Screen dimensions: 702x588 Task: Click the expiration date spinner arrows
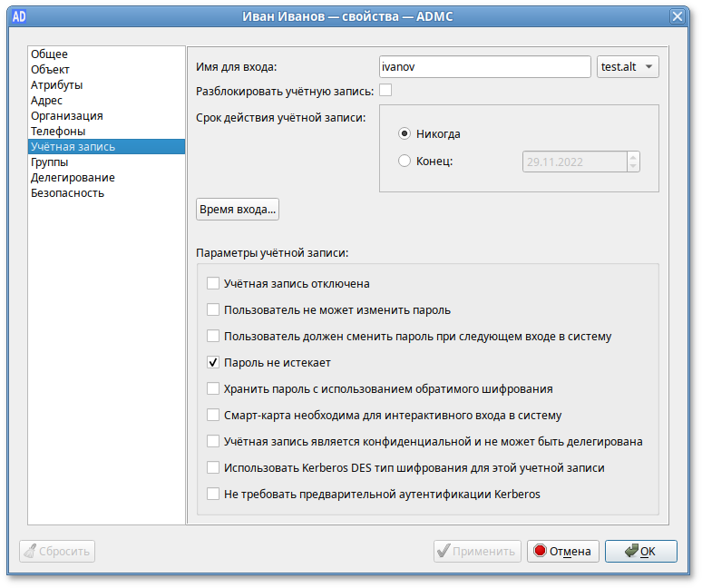point(633,162)
